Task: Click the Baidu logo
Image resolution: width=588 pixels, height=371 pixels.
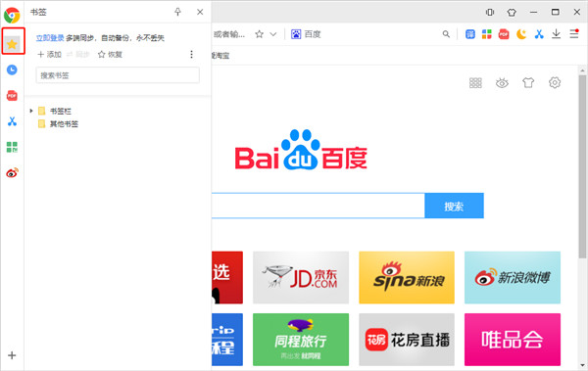Action: [301, 150]
